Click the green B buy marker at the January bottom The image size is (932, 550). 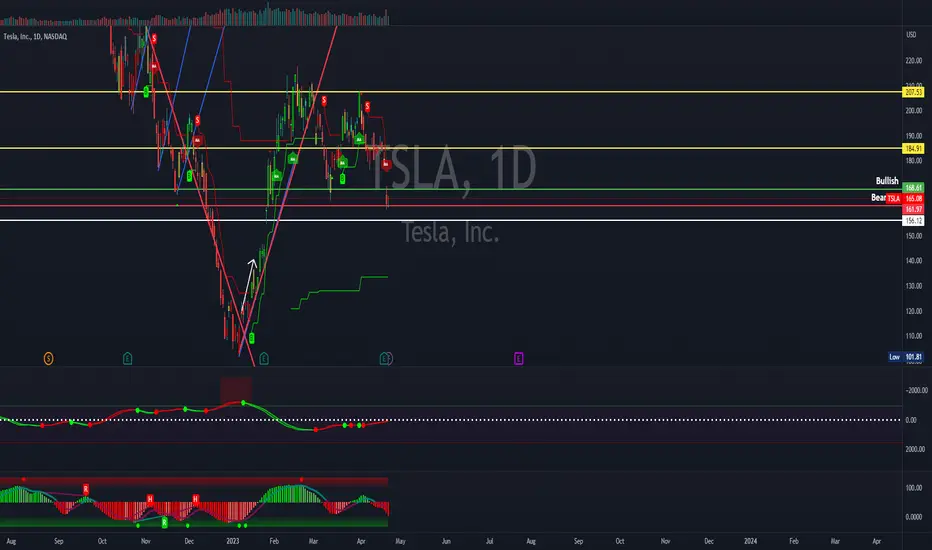coord(251,338)
